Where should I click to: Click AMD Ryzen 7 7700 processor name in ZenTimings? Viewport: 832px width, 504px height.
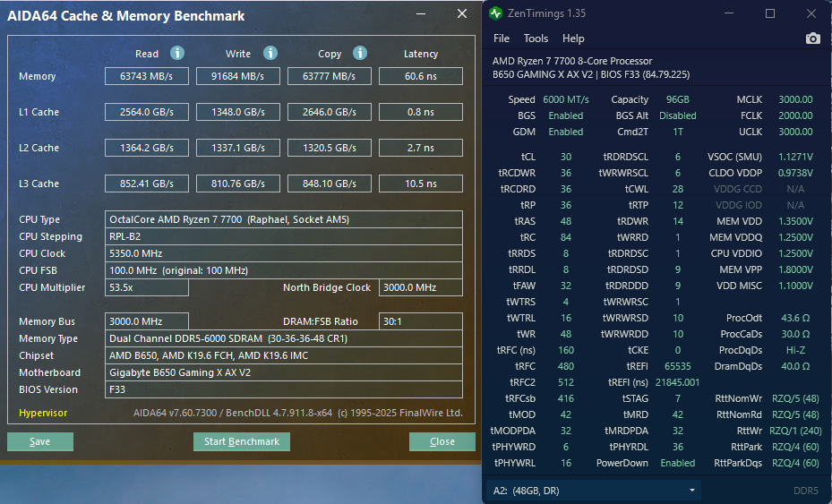tap(572, 61)
